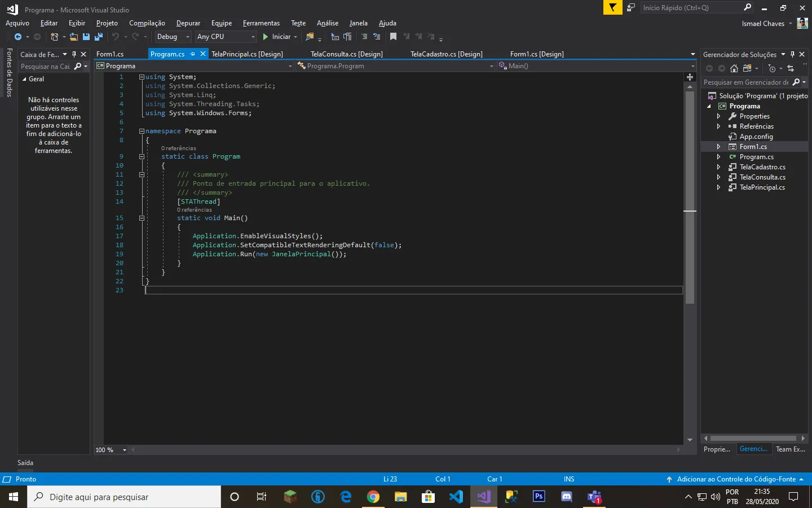This screenshot has width=812, height=508.
Task: Click the Home icon in Gerenciador de Soluções
Action: [734, 68]
